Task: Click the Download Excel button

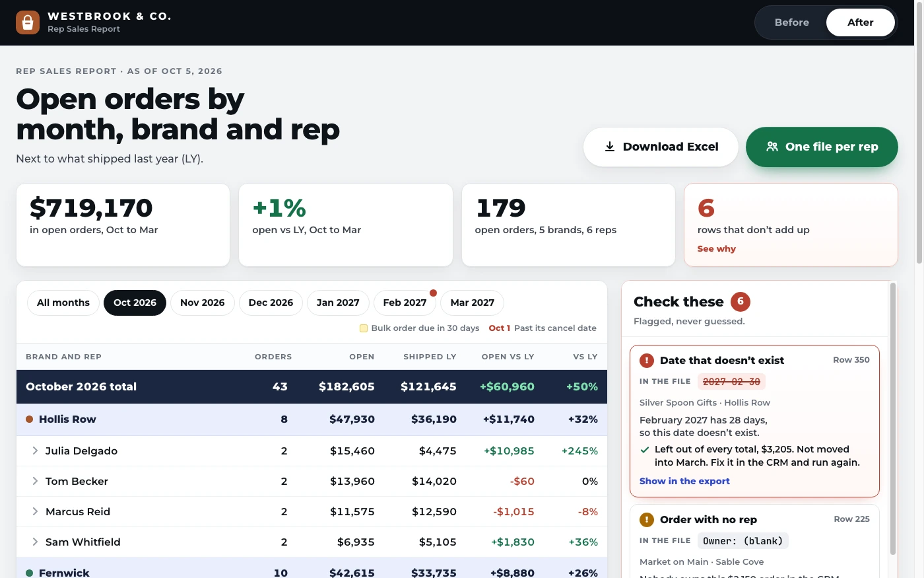Action: pyautogui.click(x=661, y=147)
